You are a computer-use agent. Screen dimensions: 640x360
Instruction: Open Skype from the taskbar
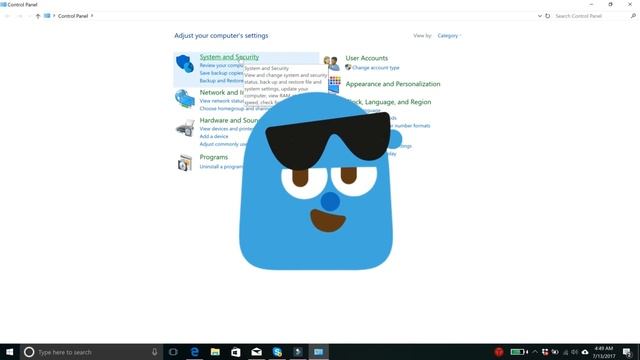click(277, 352)
